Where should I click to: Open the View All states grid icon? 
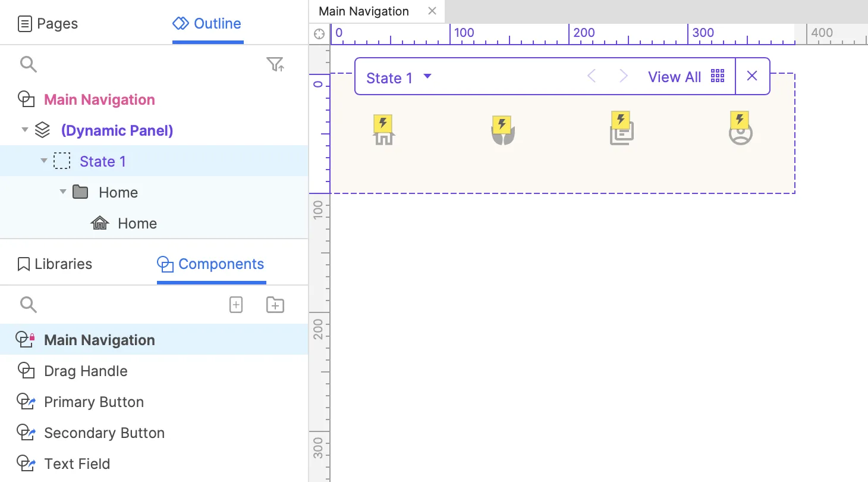click(718, 76)
